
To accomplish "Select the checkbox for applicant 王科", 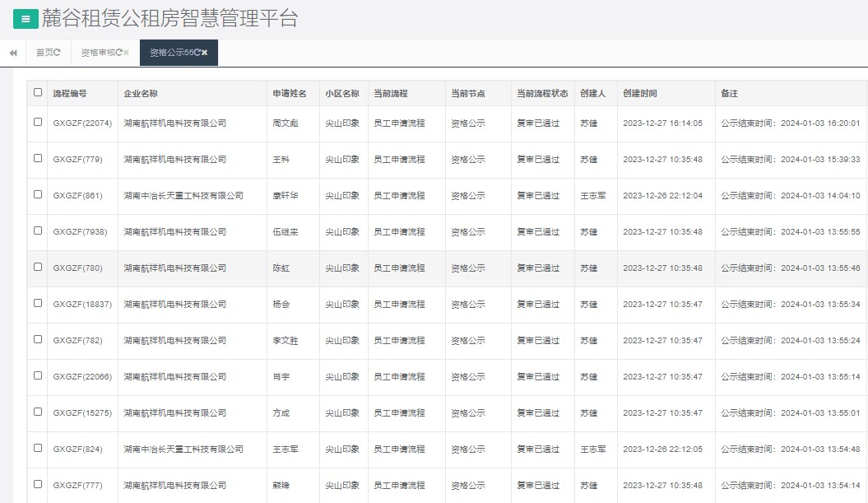I will (x=37, y=159).
